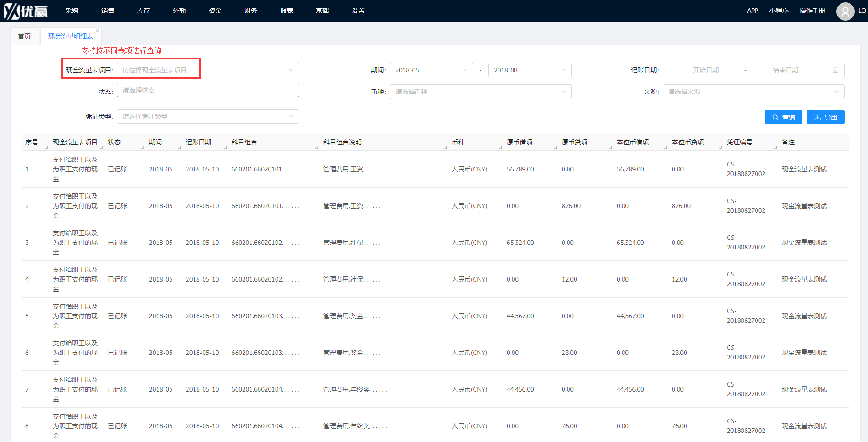
Task: Click the 状态 column header
Action: coord(114,142)
